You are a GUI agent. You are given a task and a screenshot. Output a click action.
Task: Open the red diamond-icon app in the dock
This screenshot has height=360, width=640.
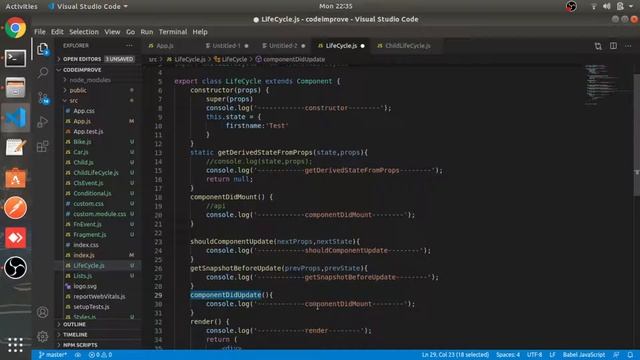pos(16,238)
